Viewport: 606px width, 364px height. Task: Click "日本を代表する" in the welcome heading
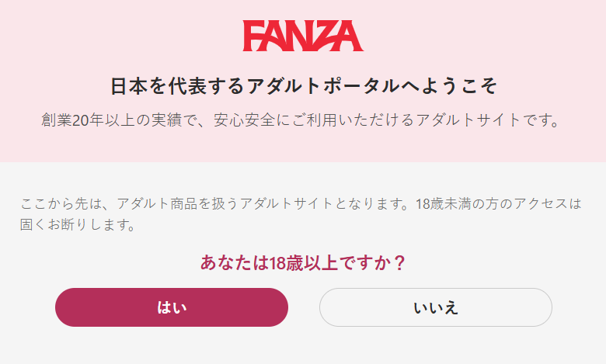177,85
